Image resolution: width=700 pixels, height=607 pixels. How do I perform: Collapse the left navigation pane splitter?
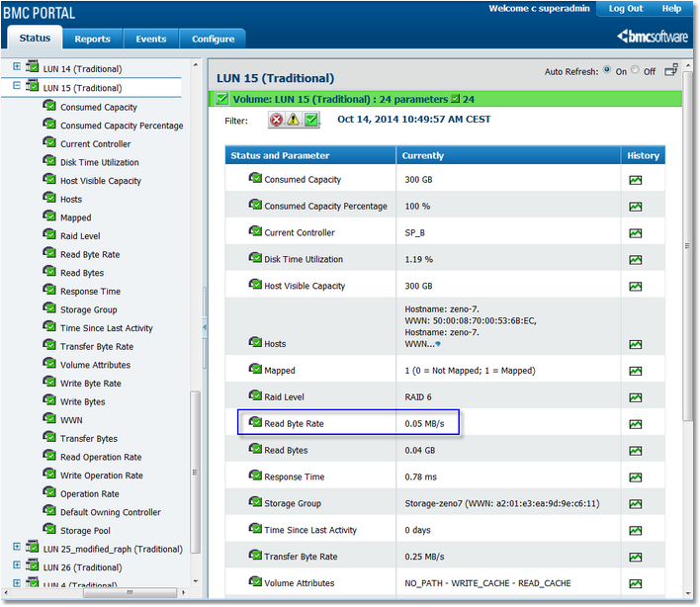click(x=205, y=327)
